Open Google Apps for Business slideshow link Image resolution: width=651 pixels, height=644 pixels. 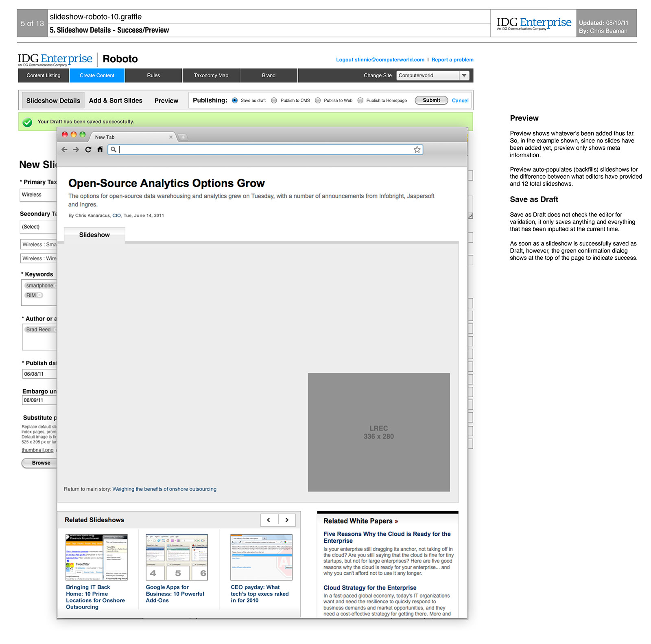[175, 594]
